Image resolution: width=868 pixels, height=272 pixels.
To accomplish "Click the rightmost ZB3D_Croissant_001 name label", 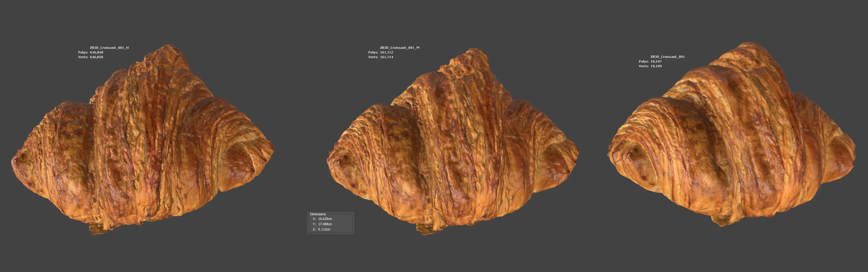I will (667, 57).
